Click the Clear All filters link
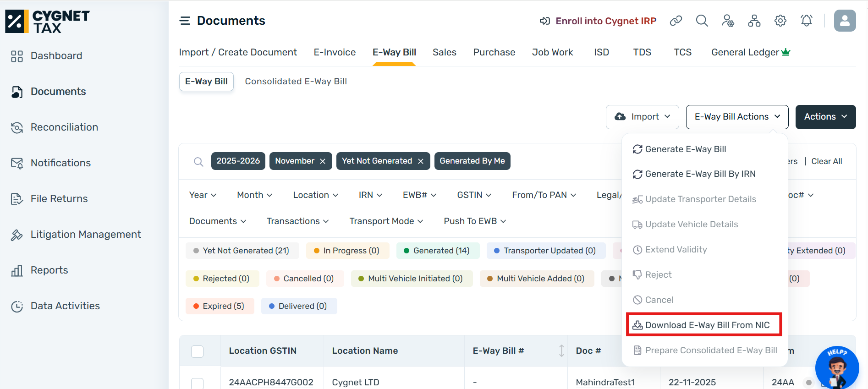Viewport: 868px width, 389px height. click(x=826, y=161)
